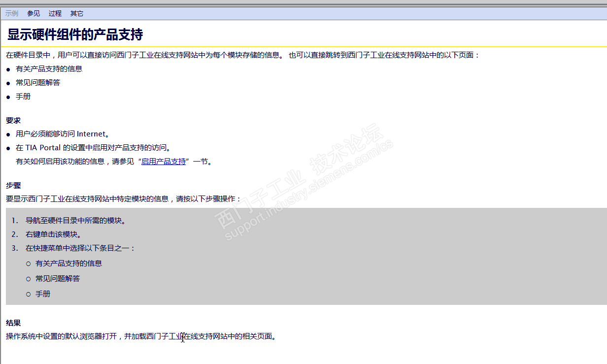This screenshot has height=364, width=607.
Task: Click step 3 在快捷菜单中选择以下条目之一
Action: point(80,248)
